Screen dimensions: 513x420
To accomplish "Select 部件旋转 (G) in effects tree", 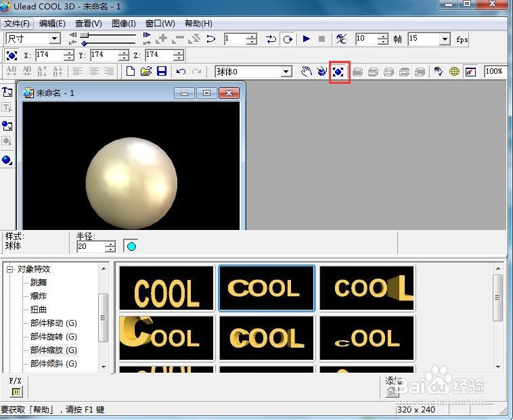I will [53, 336].
